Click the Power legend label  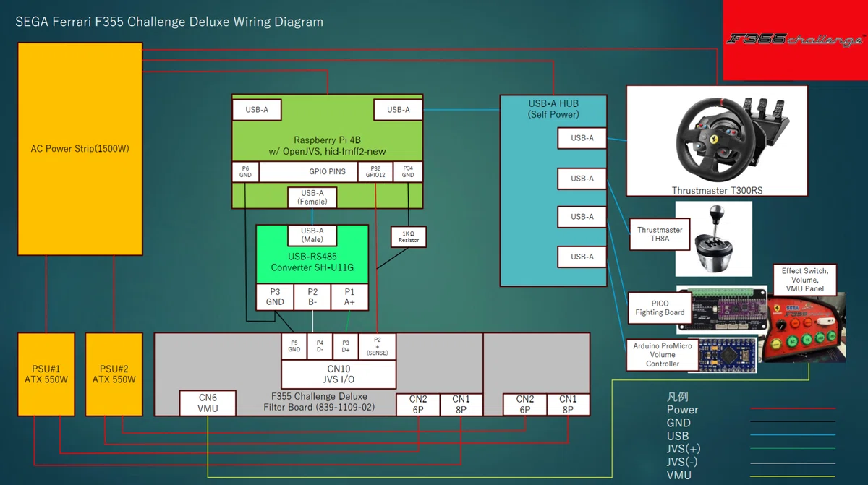683,410
